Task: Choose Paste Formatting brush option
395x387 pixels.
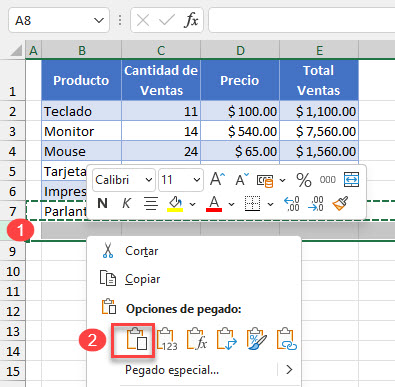Action: (257, 339)
